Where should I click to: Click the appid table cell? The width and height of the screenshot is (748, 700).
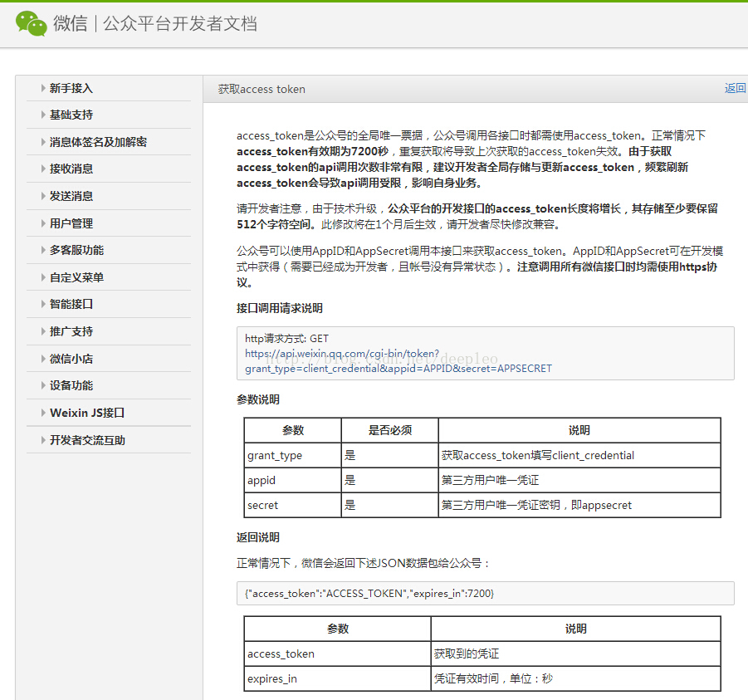(x=292, y=480)
